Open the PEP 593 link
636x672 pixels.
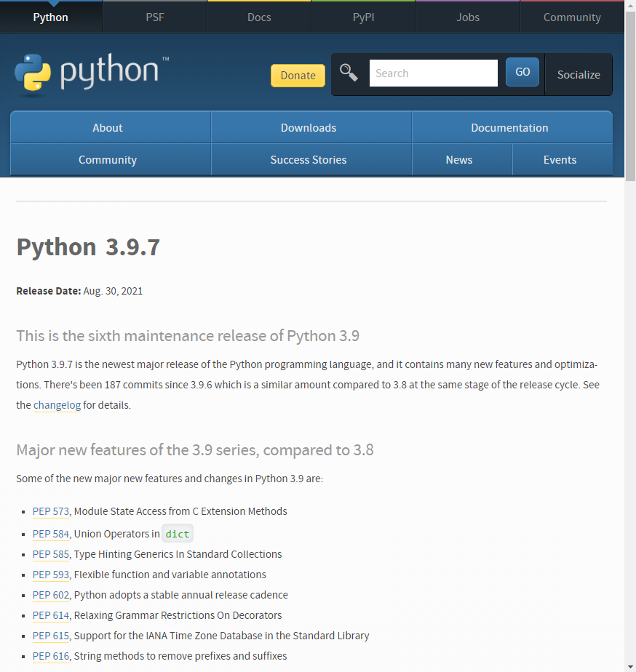[51, 575]
